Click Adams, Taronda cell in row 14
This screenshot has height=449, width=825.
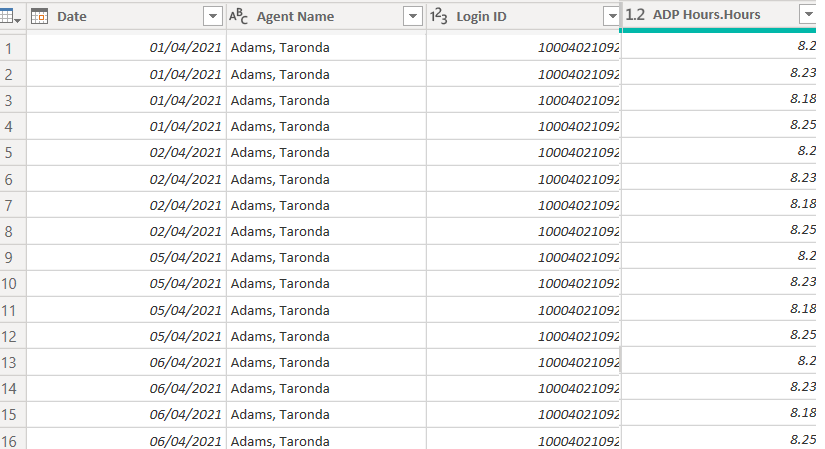[326, 388]
